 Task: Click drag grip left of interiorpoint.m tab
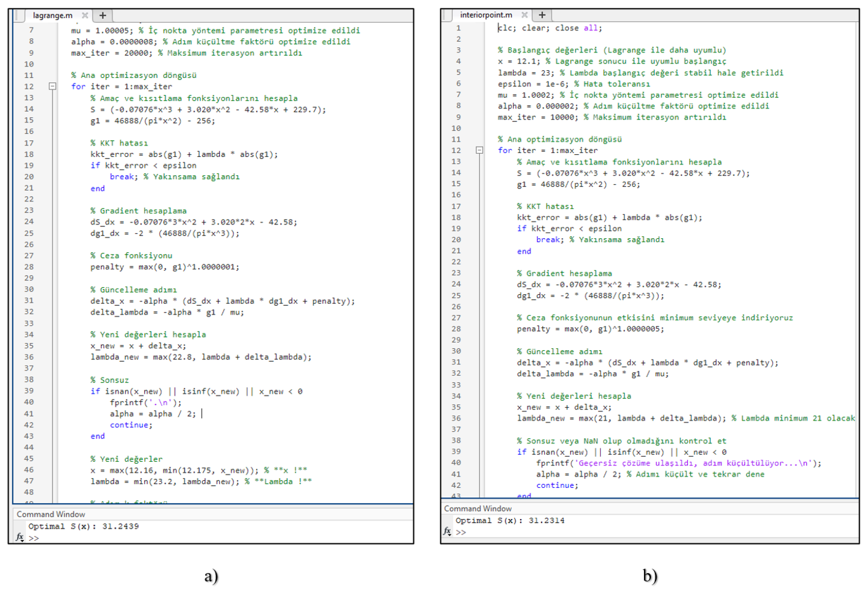tap(444, 14)
